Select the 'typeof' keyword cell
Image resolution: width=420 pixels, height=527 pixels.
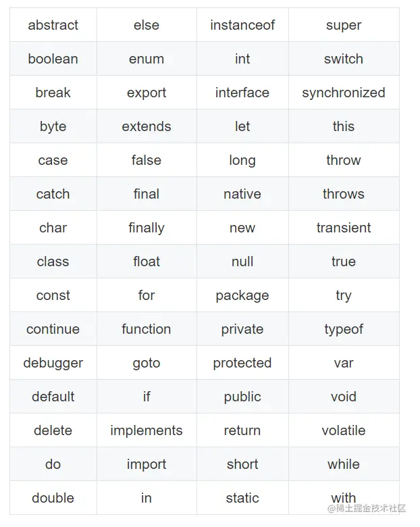pyautogui.click(x=343, y=329)
